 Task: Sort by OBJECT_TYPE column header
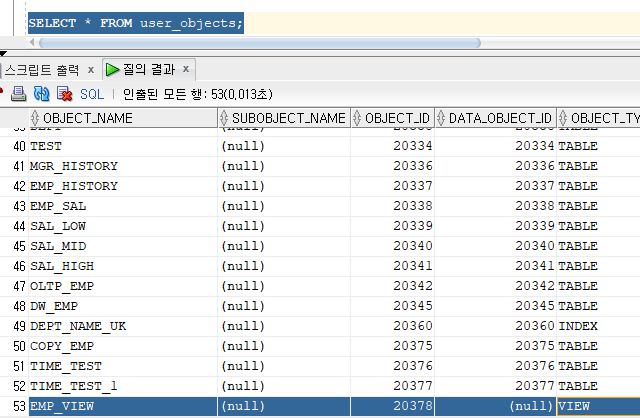tap(598, 118)
